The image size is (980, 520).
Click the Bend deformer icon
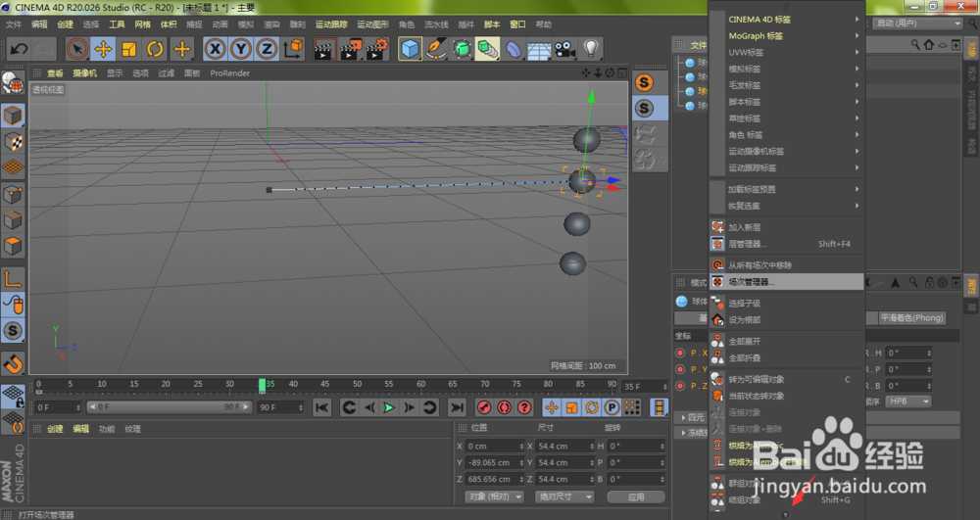[514, 49]
